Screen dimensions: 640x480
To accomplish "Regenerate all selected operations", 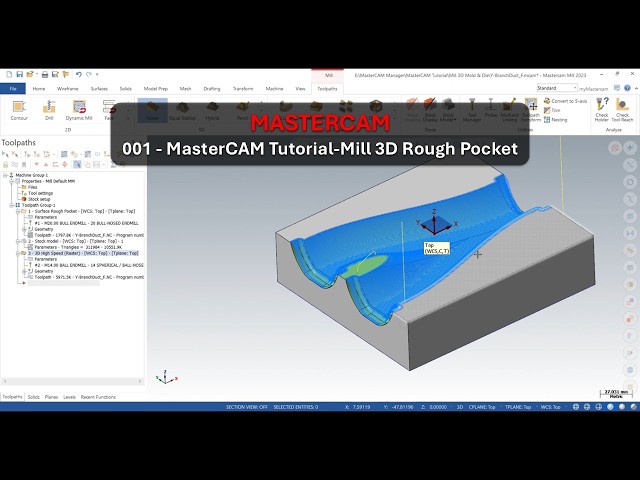I will tap(27, 154).
